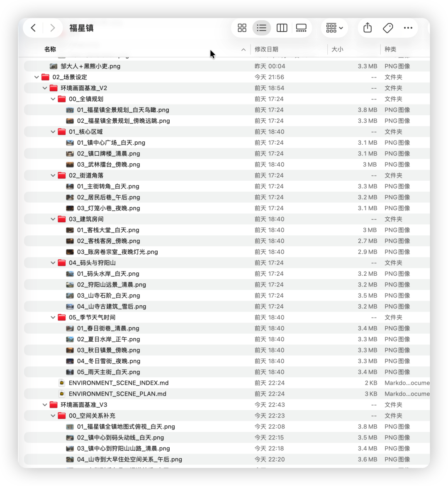The image size is (448, 486).
Task: Sort by the 修改日期 column header
Action: (266, 49)
